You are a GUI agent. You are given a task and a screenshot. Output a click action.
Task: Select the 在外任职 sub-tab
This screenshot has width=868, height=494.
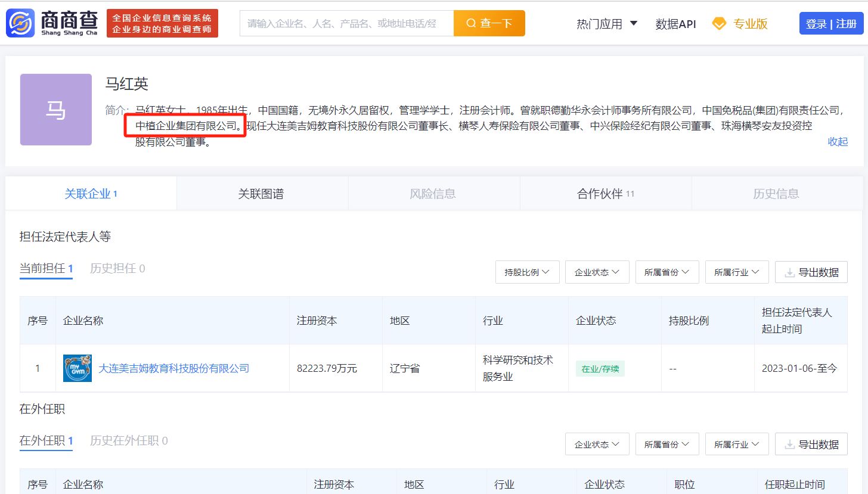pos(46,441)
